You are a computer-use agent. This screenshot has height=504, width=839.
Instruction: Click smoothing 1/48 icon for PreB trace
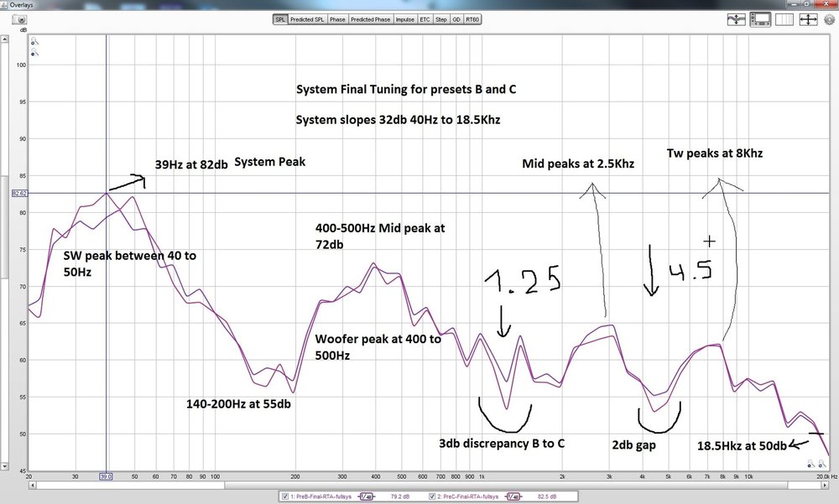(367, 496)
